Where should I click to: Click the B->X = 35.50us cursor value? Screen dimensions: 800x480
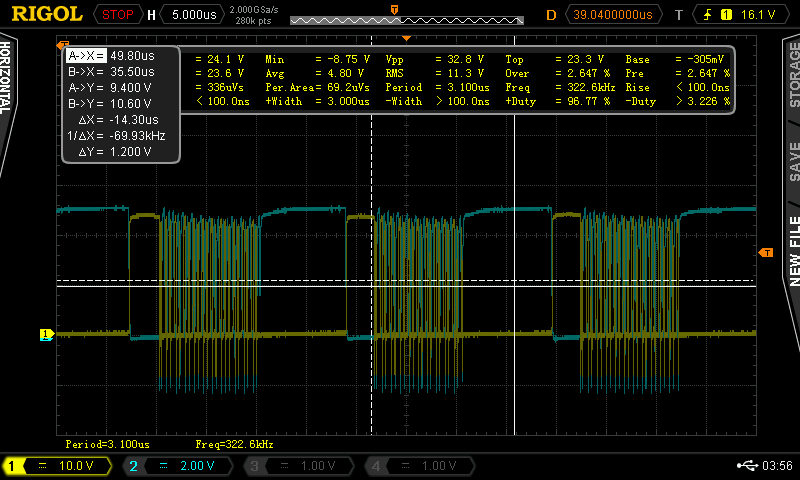111,71
